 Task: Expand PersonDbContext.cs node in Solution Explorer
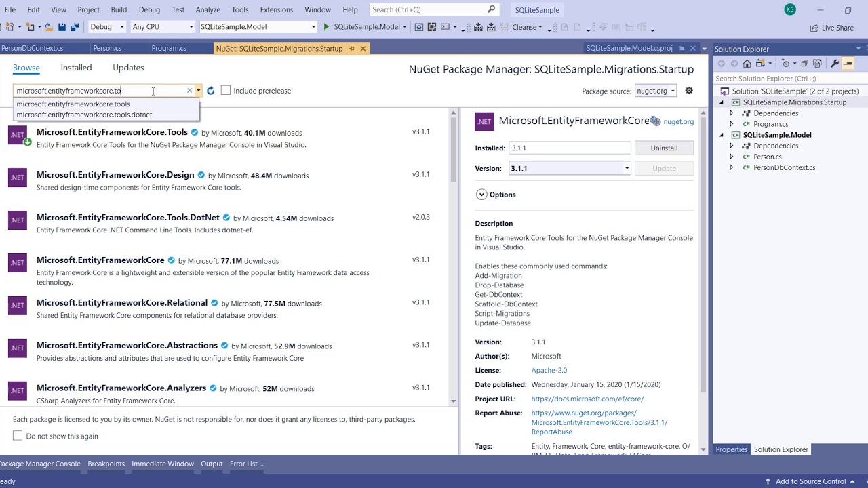732,167
